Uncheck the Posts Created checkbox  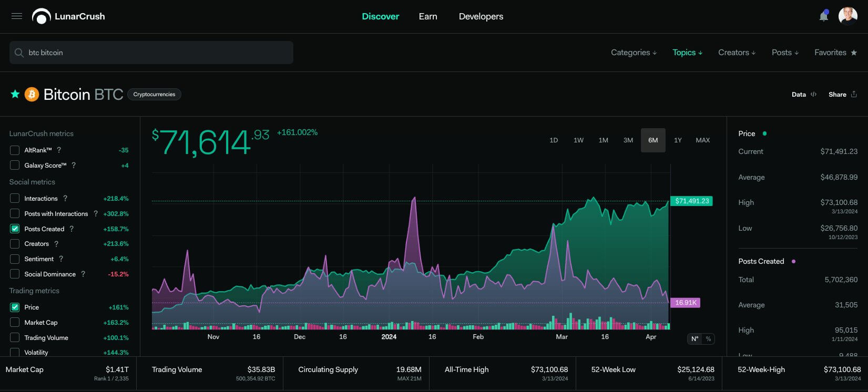pos(15,229)
